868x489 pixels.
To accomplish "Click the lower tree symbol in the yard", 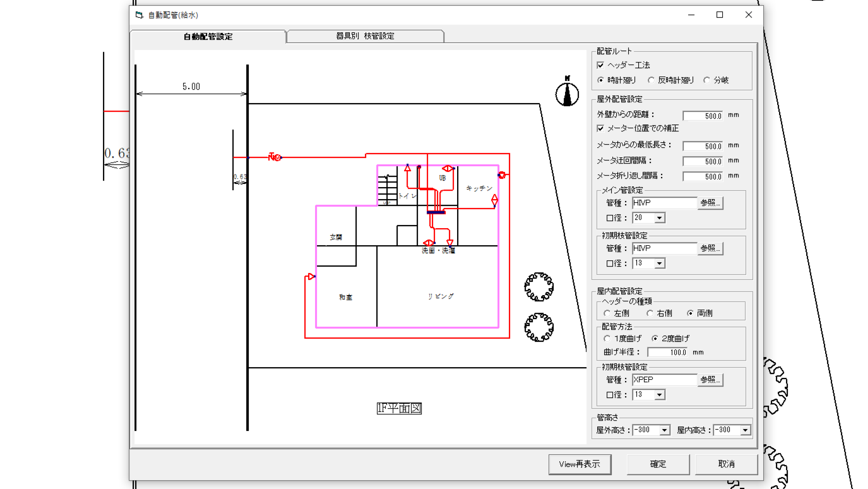I will 539,327.
